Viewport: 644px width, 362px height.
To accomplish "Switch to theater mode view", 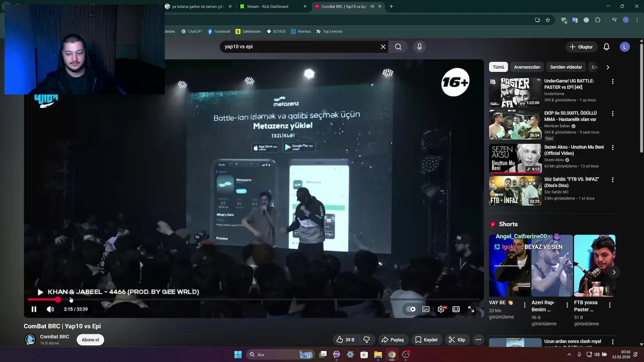I will pyautogui.click(x=456, y=309).
